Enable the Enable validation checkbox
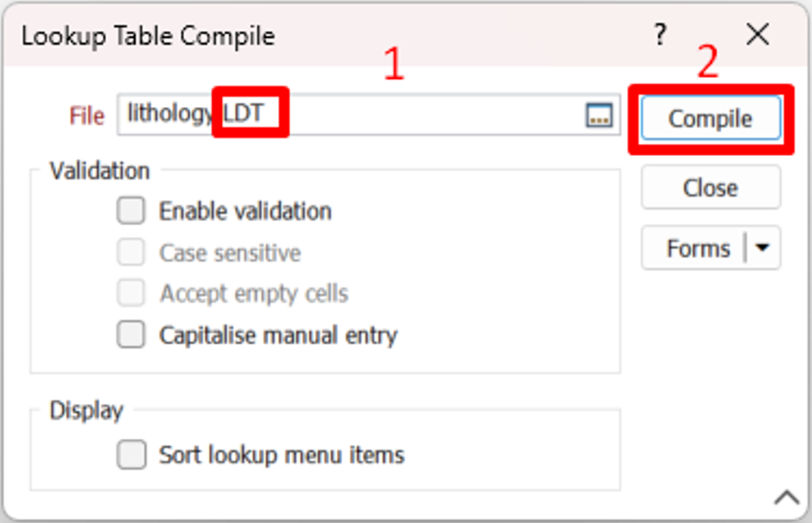 point(131,211)
